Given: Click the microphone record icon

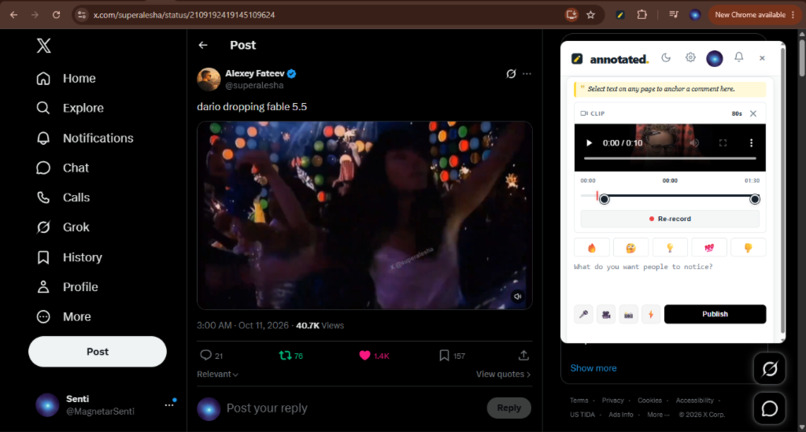Looking at the screenshot, I should (583, 314).
